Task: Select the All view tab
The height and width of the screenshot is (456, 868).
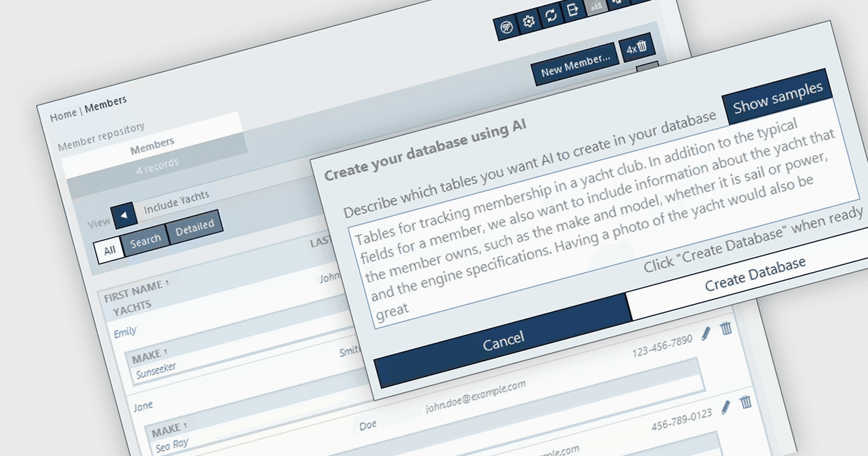Action: [109, 250]
